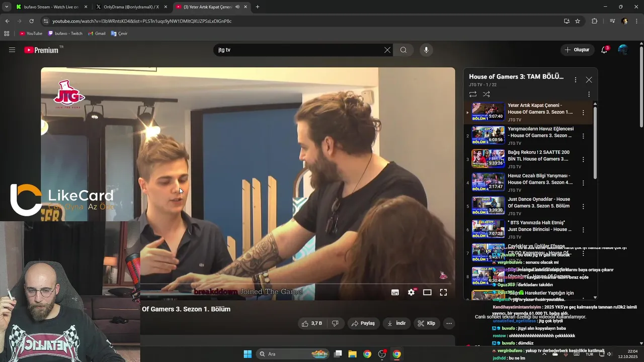The image size is (644, 362).
Task: Open site information icon in address bar
Action: (46, 21)
